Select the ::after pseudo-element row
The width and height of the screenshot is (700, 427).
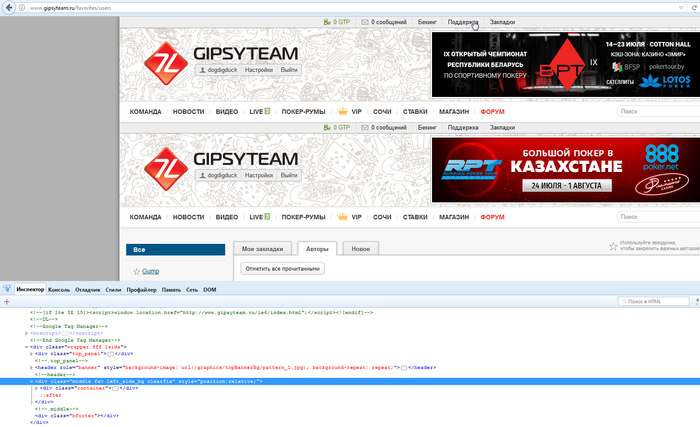(x=50, y=395)
